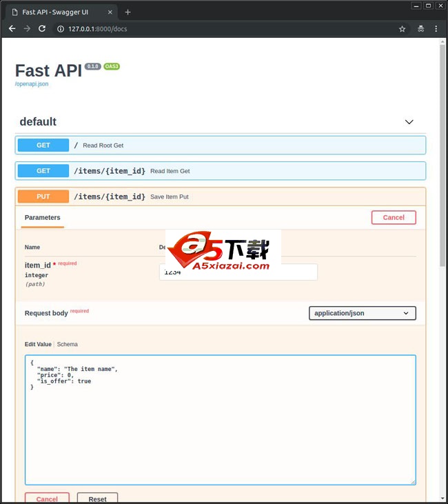This screenshot has height=504, width=448.
Task: Open the /openapi.json link
Action: [x=32, y=84]
